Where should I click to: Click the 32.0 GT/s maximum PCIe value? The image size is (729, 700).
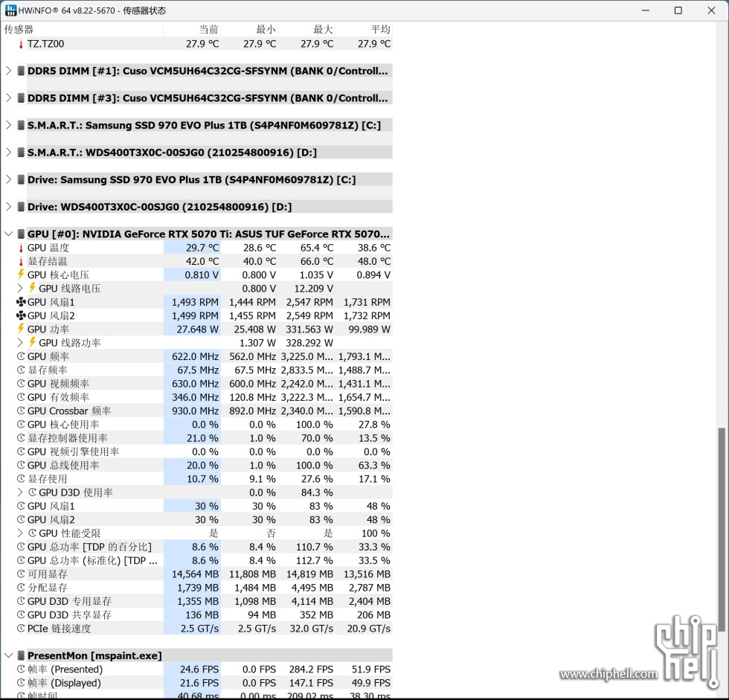(312, 629)
